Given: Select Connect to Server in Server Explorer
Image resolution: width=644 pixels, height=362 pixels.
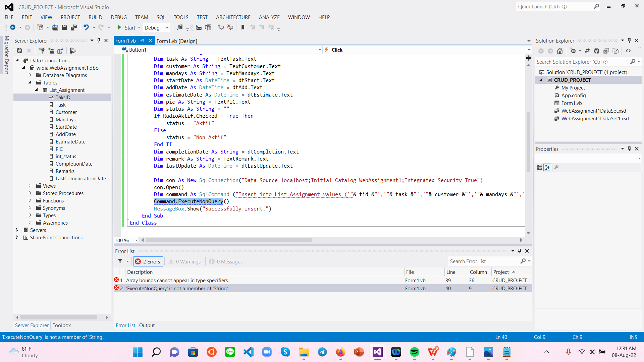Looking at the screenshot, I should coord(51,51).
